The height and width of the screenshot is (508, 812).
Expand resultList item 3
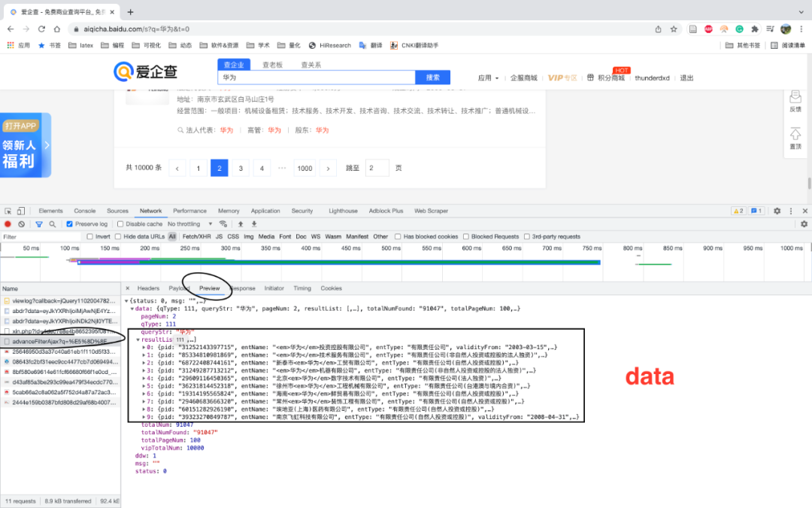point(144,370)
